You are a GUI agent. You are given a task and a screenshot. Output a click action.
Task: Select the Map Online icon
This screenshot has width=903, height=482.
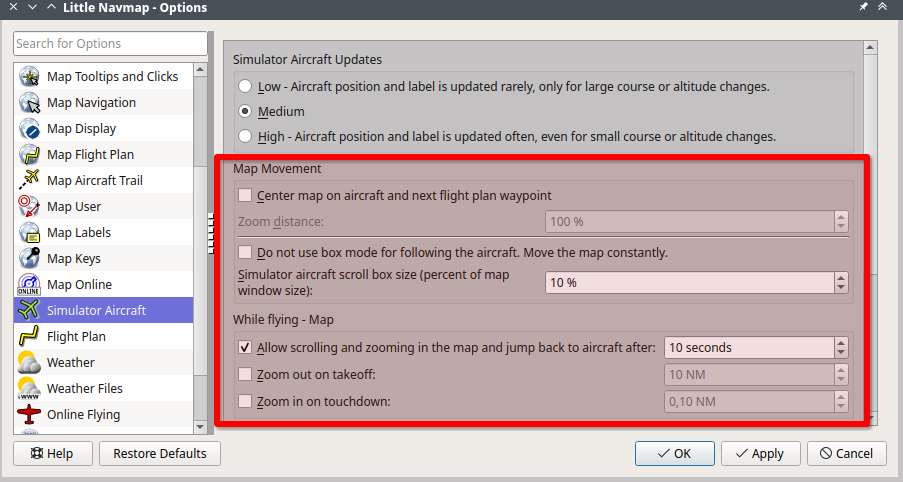[29, 284]
